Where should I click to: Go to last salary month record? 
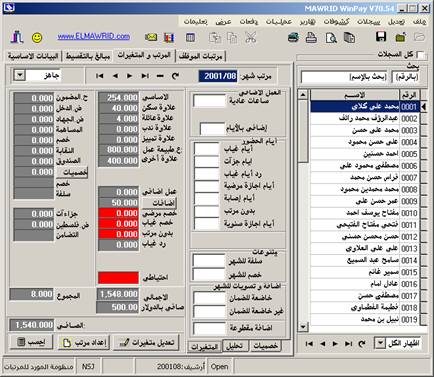[x=145, y=76]
